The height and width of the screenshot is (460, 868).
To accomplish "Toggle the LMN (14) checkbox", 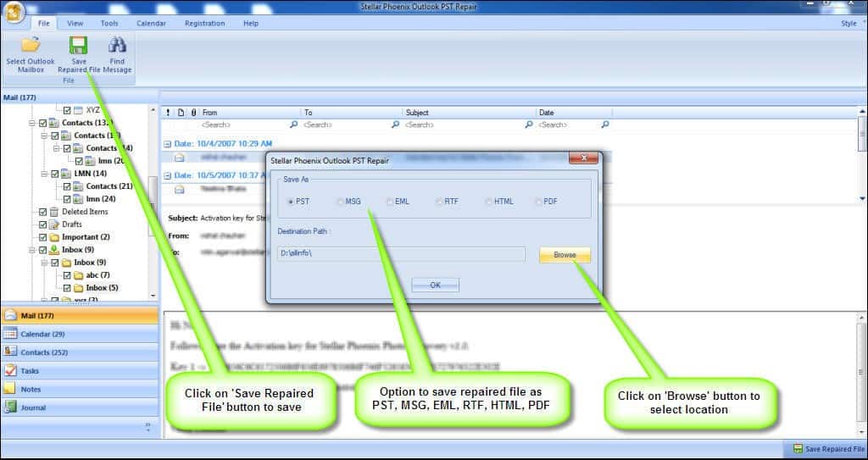I will [x=55, y=174].
